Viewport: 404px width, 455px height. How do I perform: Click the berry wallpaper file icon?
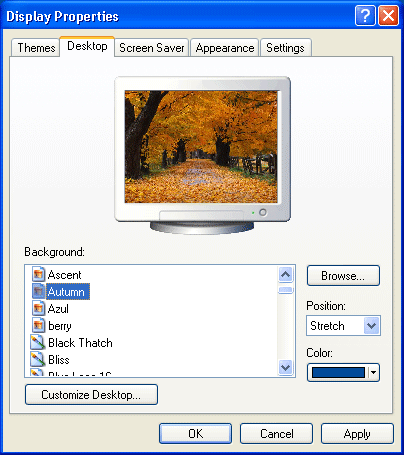[x=38, y=325]
